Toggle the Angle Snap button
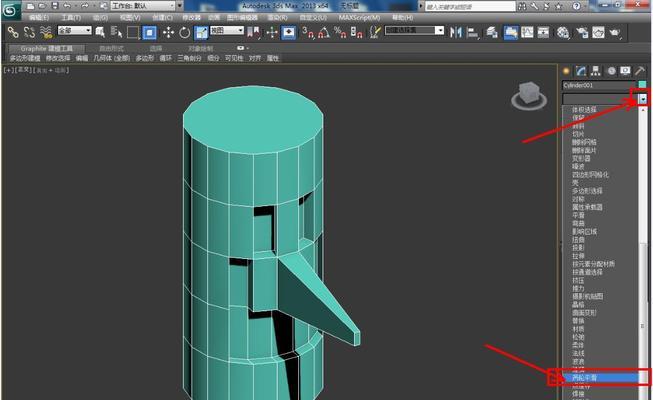 pos(323,31)
